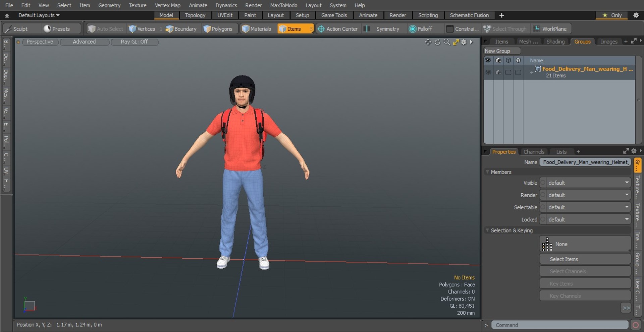
Task: Click the viewport rotate icon
Action: point(437,42)
